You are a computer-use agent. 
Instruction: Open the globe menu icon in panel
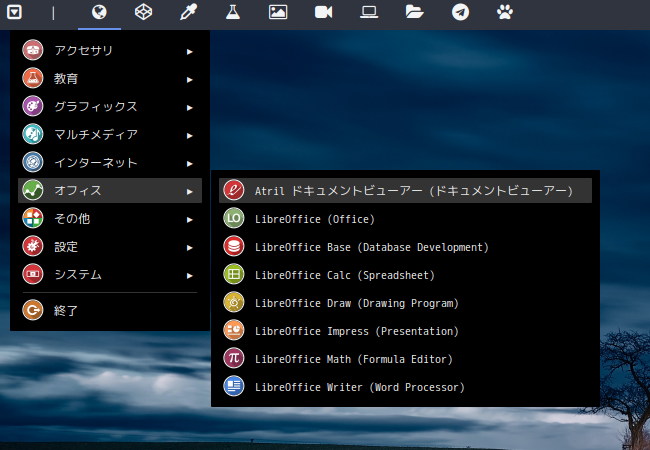point(99,12)
